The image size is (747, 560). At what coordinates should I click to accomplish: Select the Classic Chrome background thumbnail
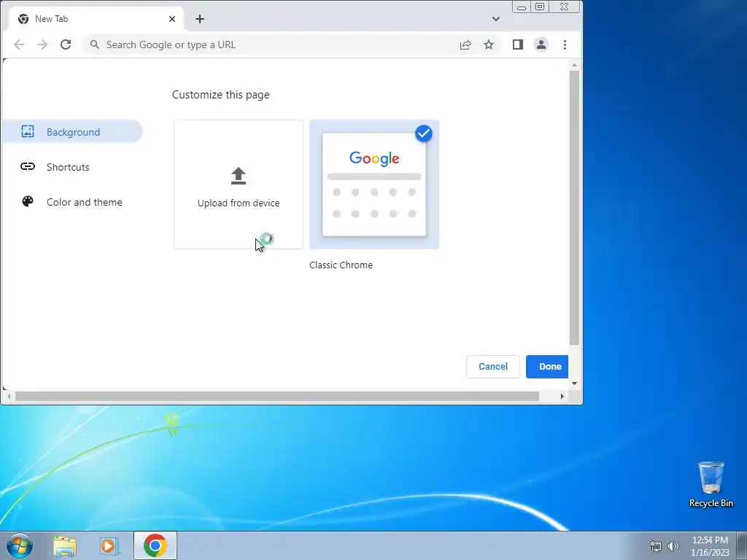pos(374,184)
